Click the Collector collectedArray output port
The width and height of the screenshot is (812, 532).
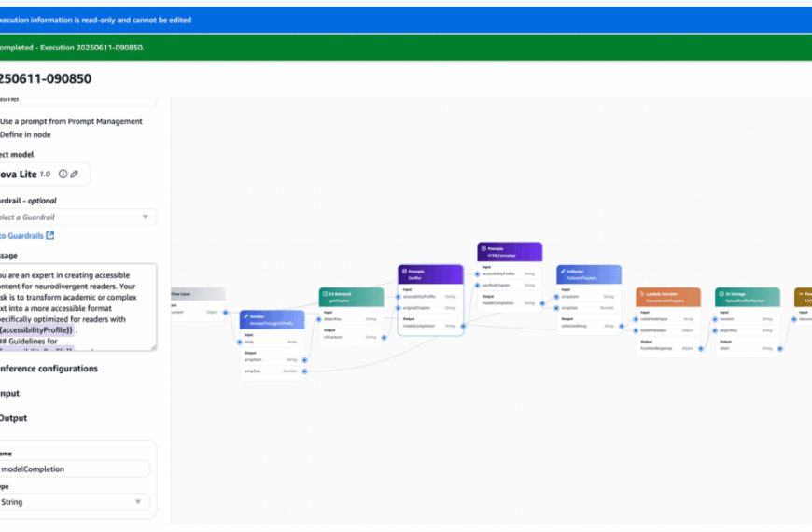622,327
